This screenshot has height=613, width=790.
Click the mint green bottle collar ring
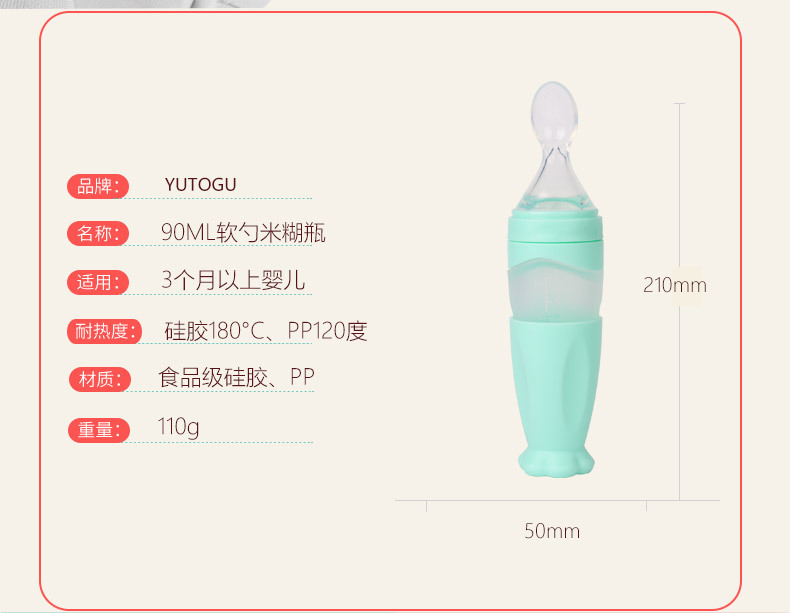tap(555, 228)
